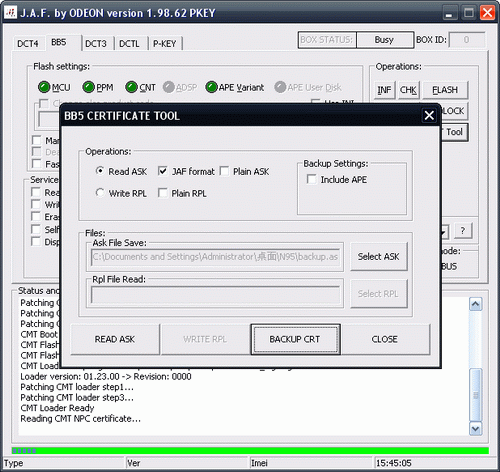Click the JAF application title bar icon
This screenshot has height=472, width=500.
tap(10, 13)
